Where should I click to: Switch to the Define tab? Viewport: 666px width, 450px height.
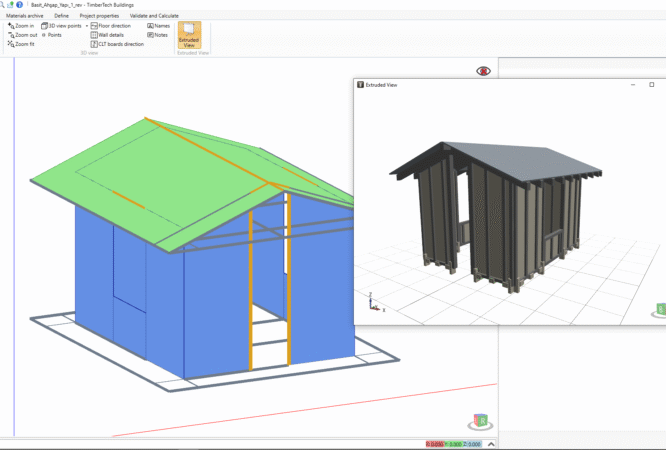(61, 16)
